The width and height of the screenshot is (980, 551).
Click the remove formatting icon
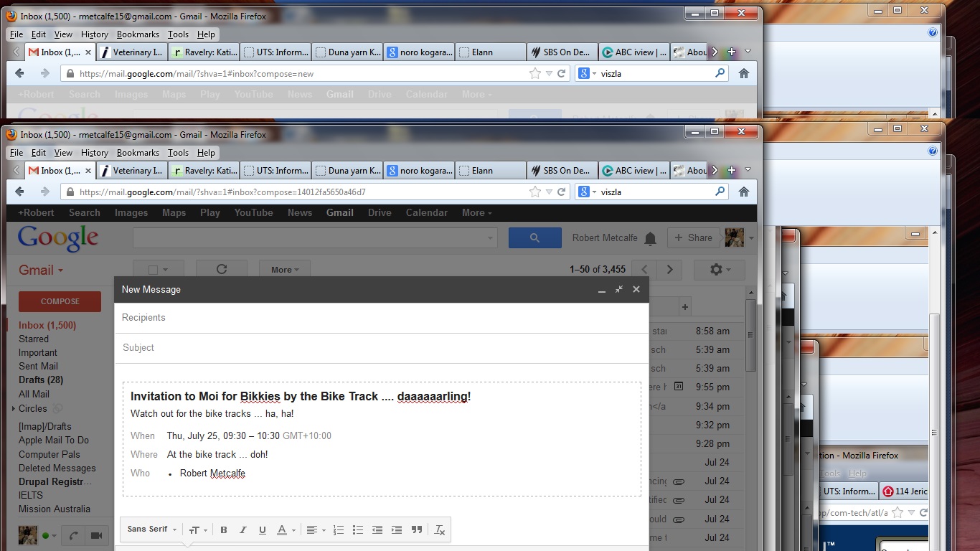click(x=440, y=530)
